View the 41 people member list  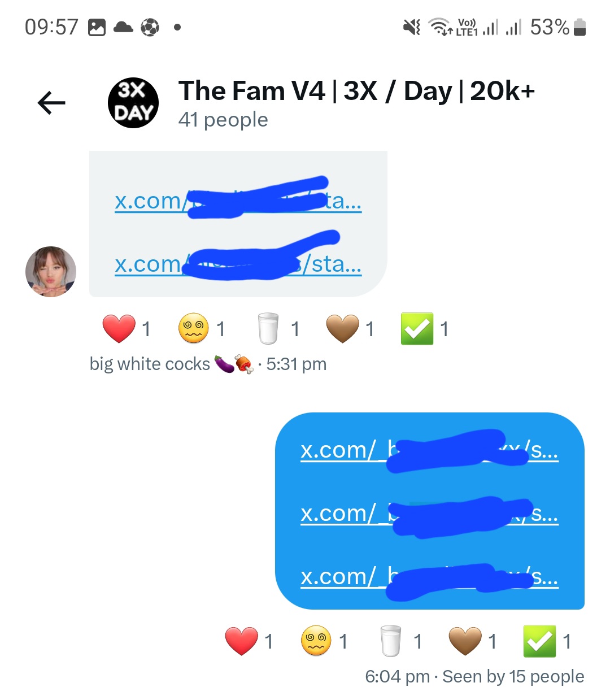(x=223, y=120)
